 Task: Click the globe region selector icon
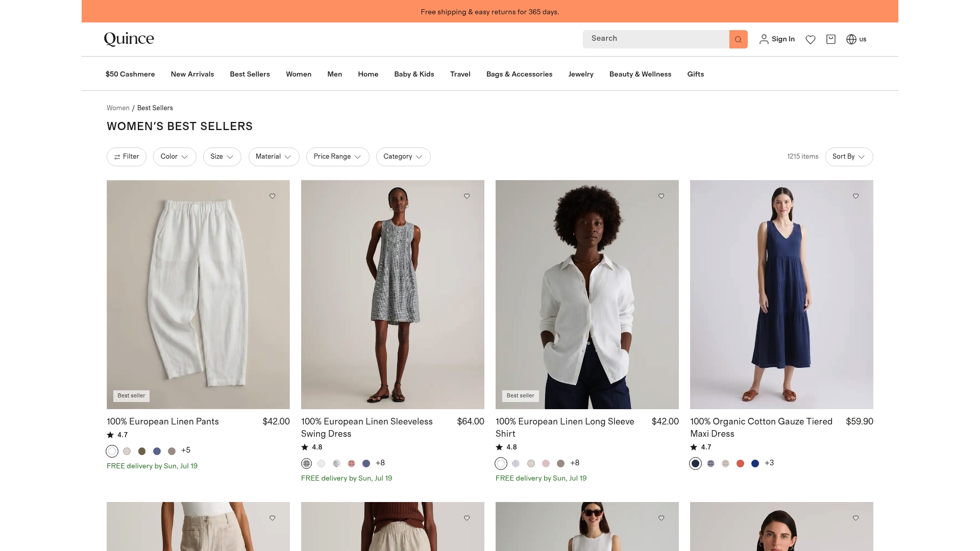pos(851,39)
